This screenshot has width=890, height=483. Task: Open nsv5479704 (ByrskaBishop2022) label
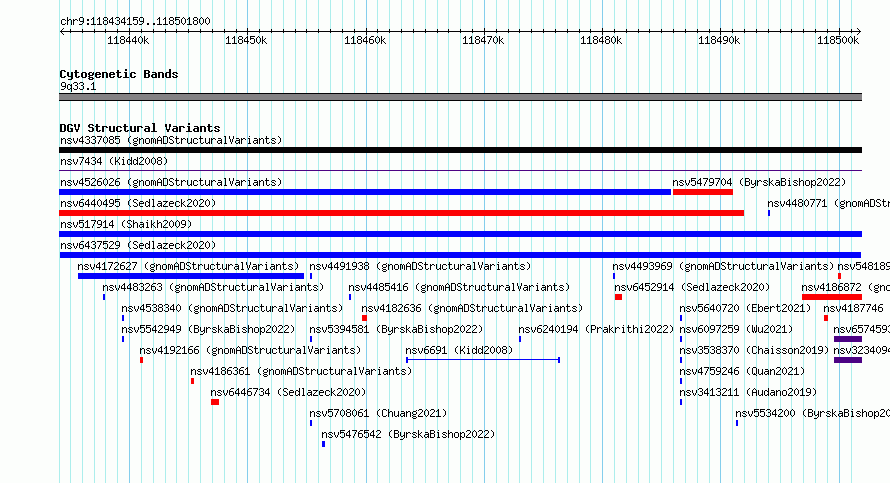pyautogui.click(x=759, y=182)
